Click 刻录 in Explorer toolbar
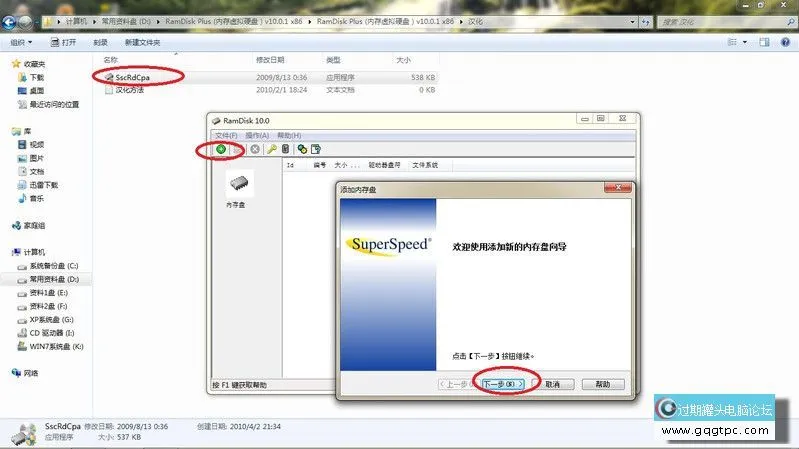This screenshot has width=799, height=449. [100, 42]
